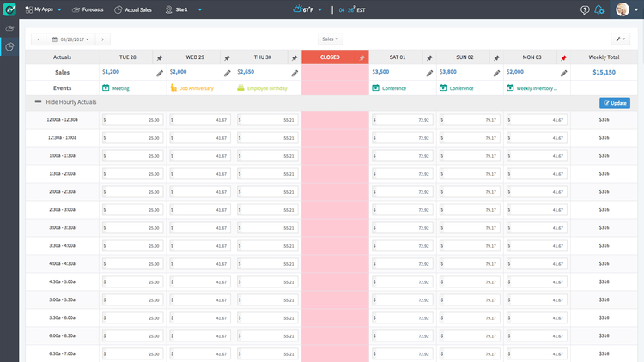Click the app logo in top-left corner

point(9,9)
